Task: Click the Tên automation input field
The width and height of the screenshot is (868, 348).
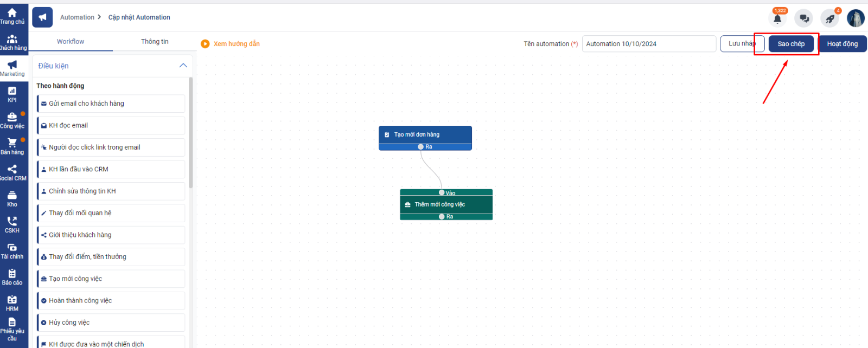Action: pyautogui.click(x=648, y=44)
